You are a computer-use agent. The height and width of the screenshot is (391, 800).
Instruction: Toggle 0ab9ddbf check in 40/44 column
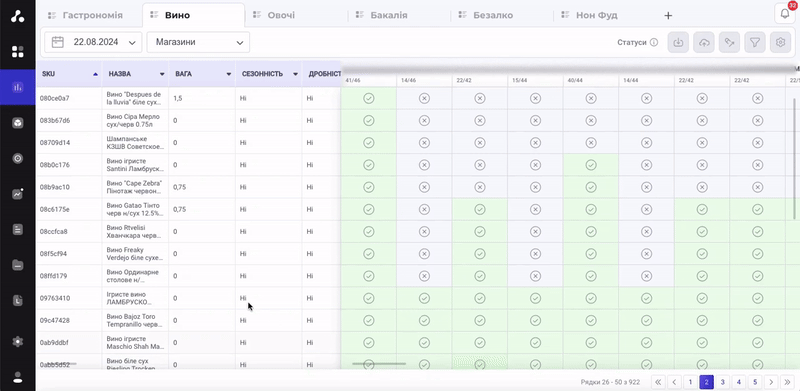coord(591,343)
